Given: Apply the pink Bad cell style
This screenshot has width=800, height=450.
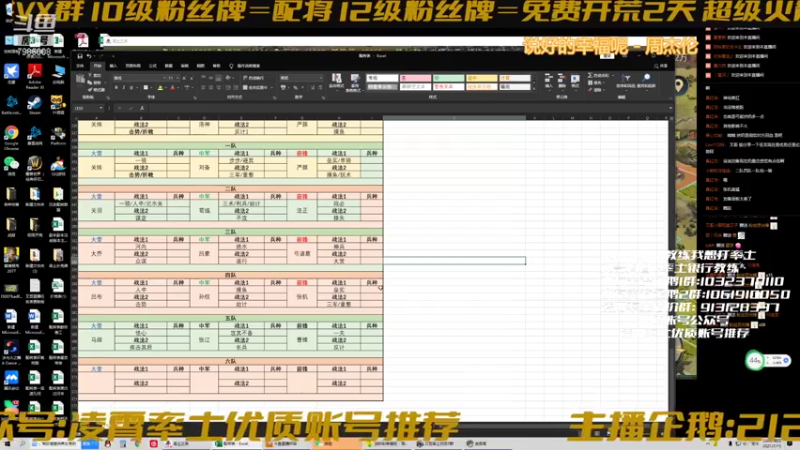Looking at the screenshot, I should tap(415, 78).
